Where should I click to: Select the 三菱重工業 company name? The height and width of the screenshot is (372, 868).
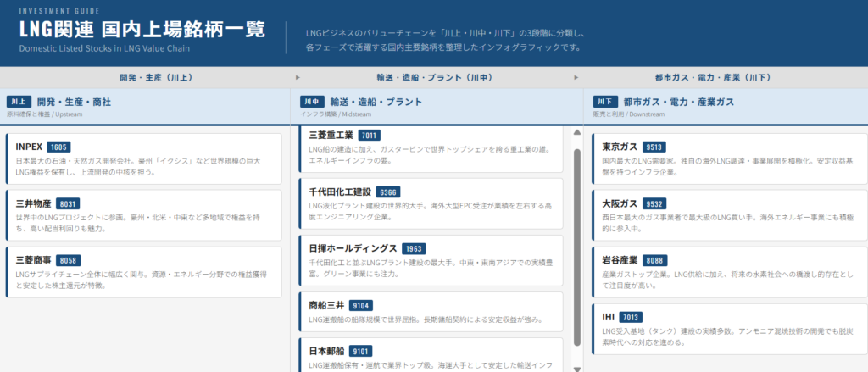coord(331,135)
